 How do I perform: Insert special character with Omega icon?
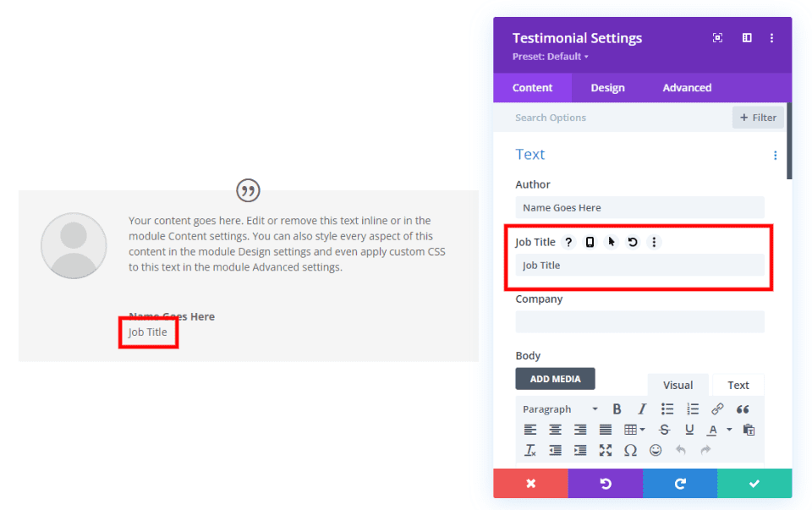tap(630, 450)
